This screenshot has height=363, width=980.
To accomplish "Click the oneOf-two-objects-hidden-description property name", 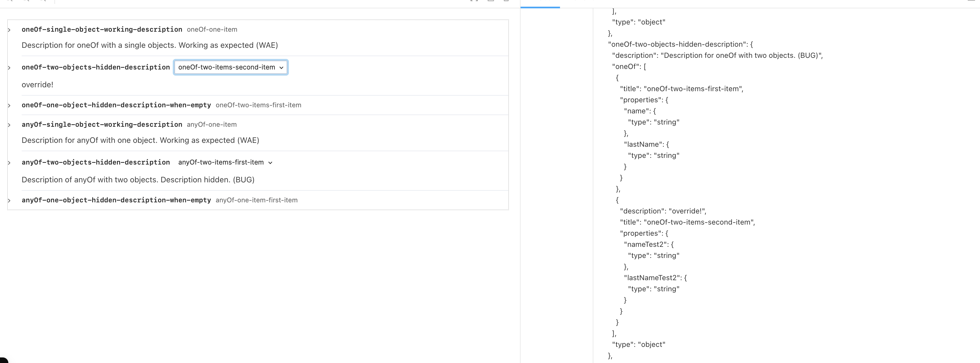I will tap(96, 67).
